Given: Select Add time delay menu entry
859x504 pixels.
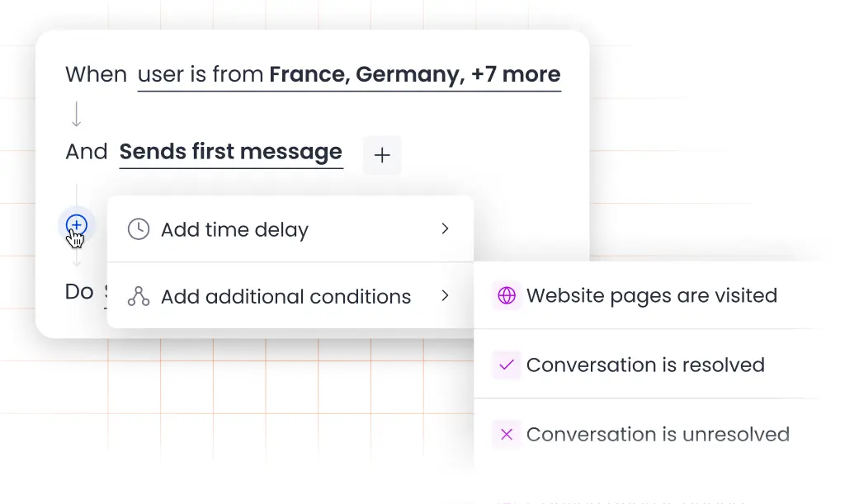Looking at the screenshot, I should click(235, 228).
